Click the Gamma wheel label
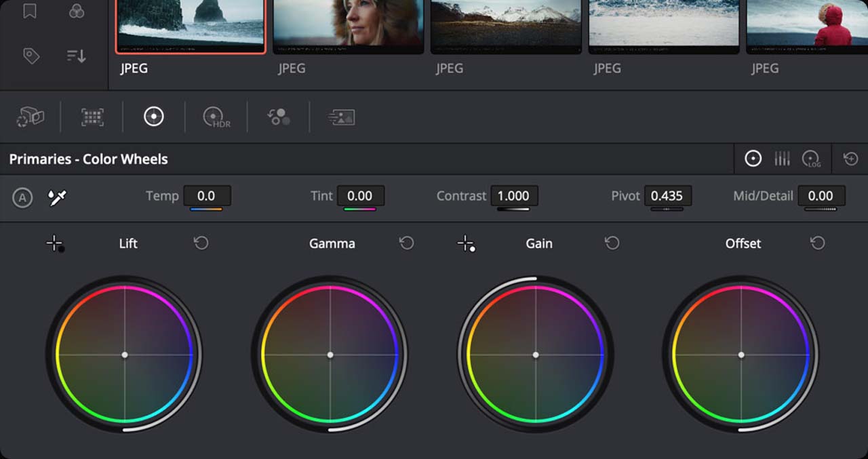This screenshot has height=459, width=868. tap(332, 243)
